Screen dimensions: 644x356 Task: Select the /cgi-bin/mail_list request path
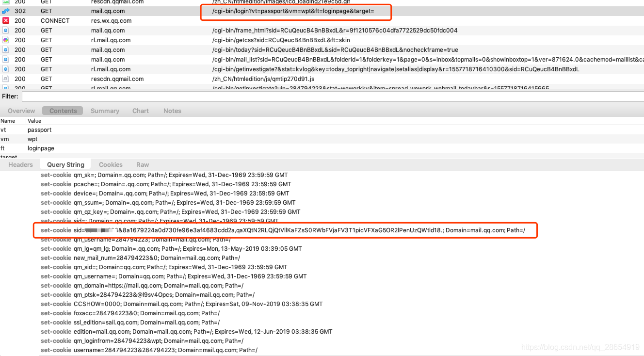point(428,59)
